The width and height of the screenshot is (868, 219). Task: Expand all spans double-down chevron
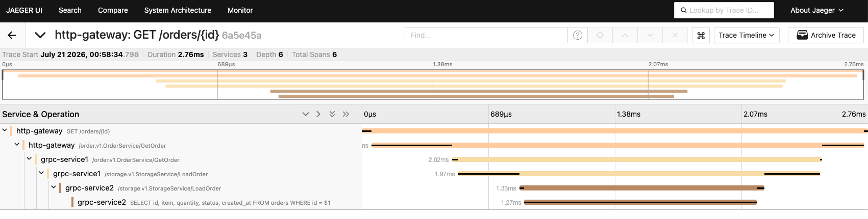tap(332, 114)
